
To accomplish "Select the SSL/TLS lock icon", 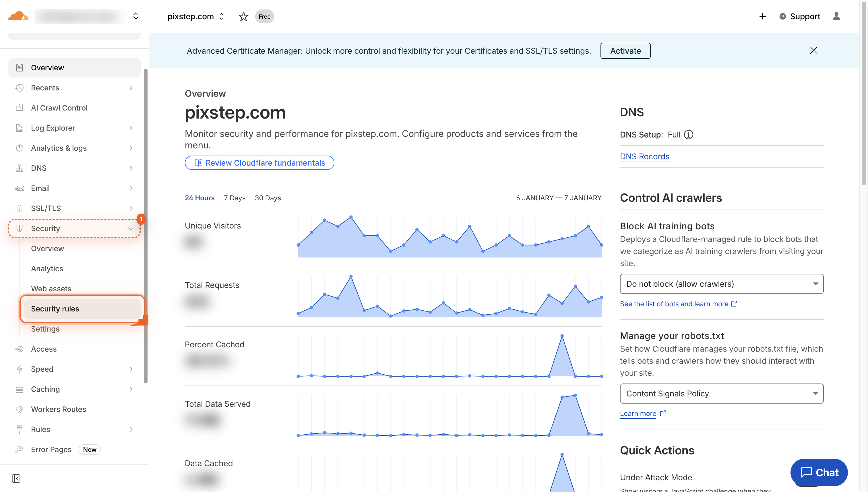I will click(x=19, y=208).
